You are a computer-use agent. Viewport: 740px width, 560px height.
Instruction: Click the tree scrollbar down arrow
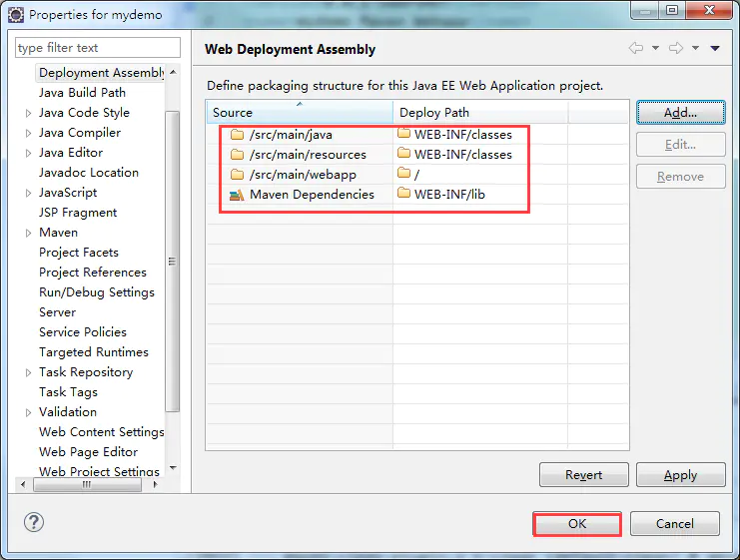[x=173, y=467]
